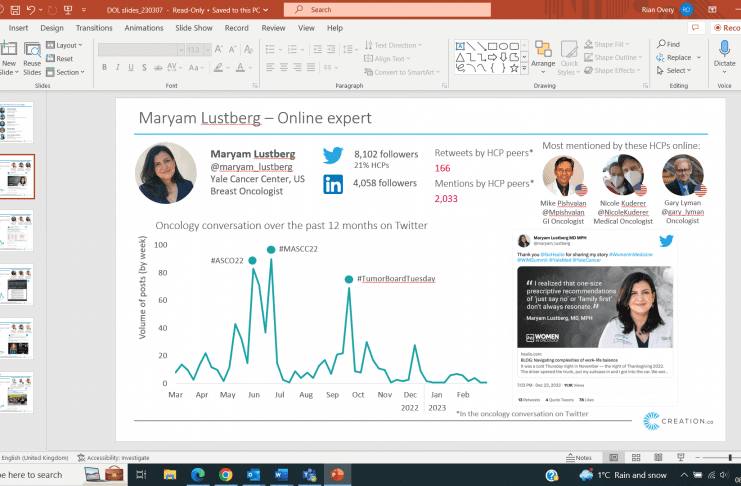This screenshot has width=741, height=486.
Task: Open the Section dropdown
Action: coord(68,72)
